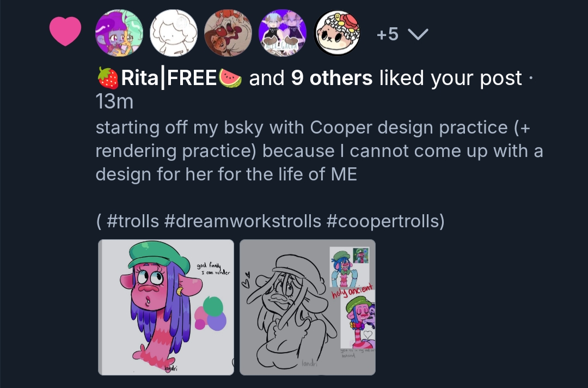The image size is (588, 388).
Task: Click the "liked your post" text
Action: (451, 79)
